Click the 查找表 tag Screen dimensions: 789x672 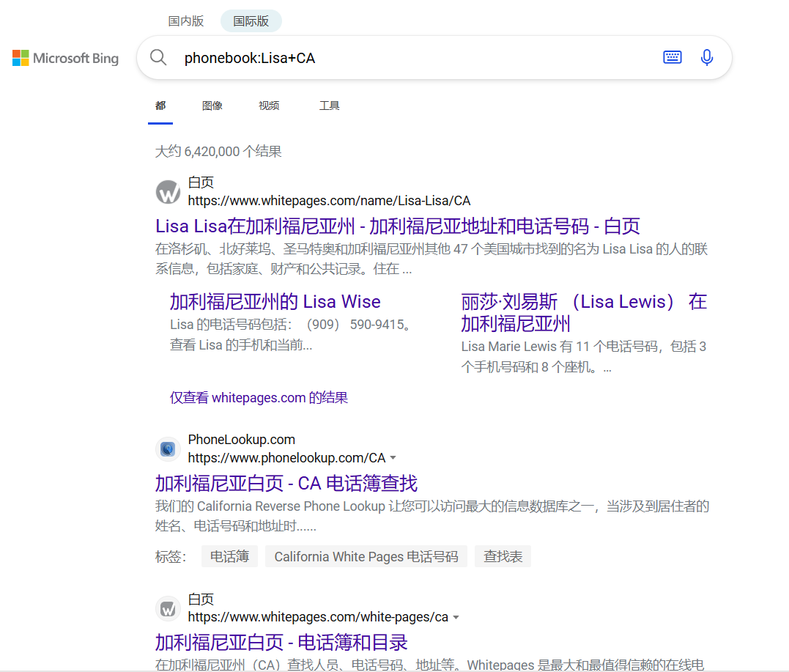click(503, 556)
